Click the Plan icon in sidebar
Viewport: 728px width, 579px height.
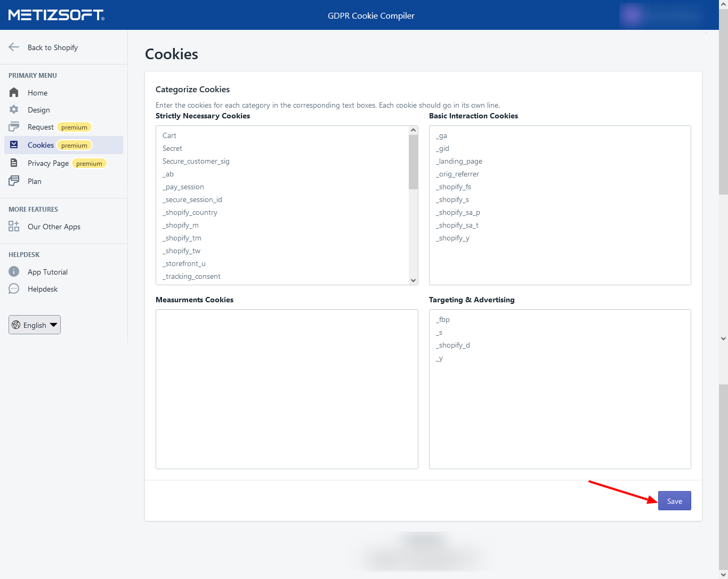click(14, 181)
